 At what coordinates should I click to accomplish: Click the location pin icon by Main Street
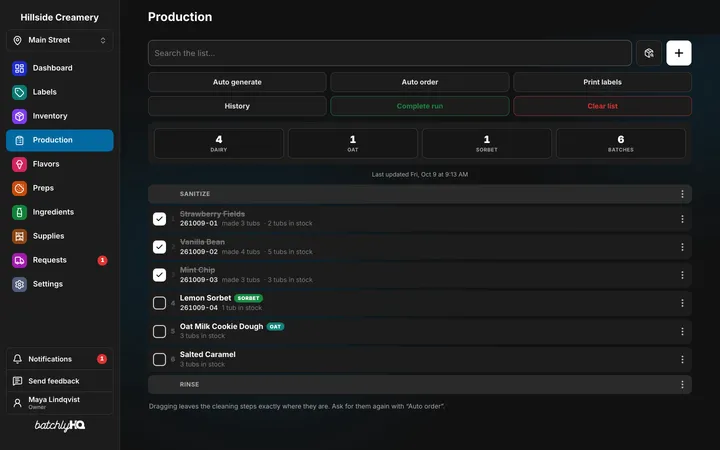pos(17,40)
